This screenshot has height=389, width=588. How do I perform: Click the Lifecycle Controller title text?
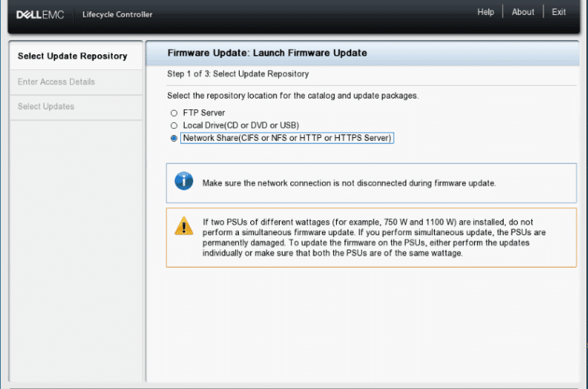(x=118, y=14)
